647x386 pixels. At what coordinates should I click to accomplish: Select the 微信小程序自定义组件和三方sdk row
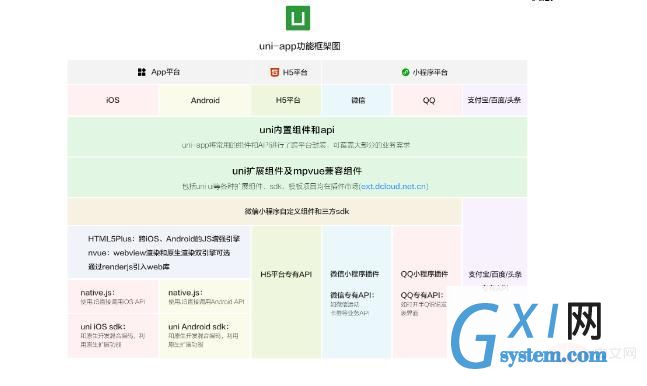(264, 211)
